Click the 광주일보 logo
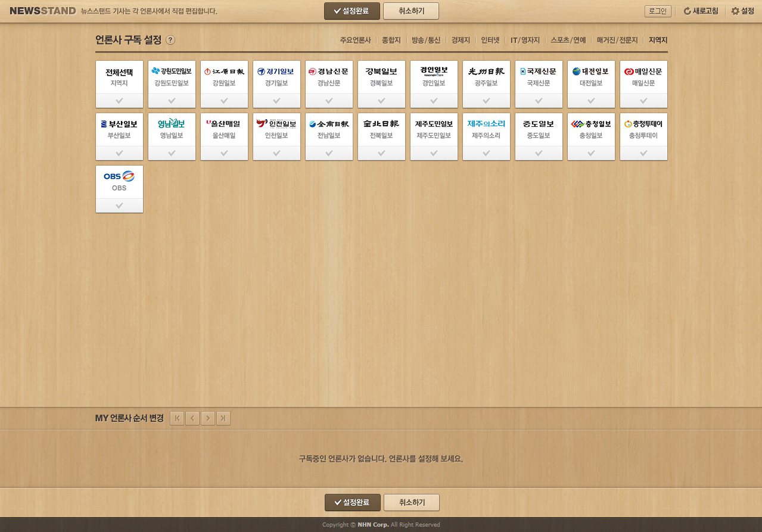Viewport: 762px width, 532px height. 486,71
